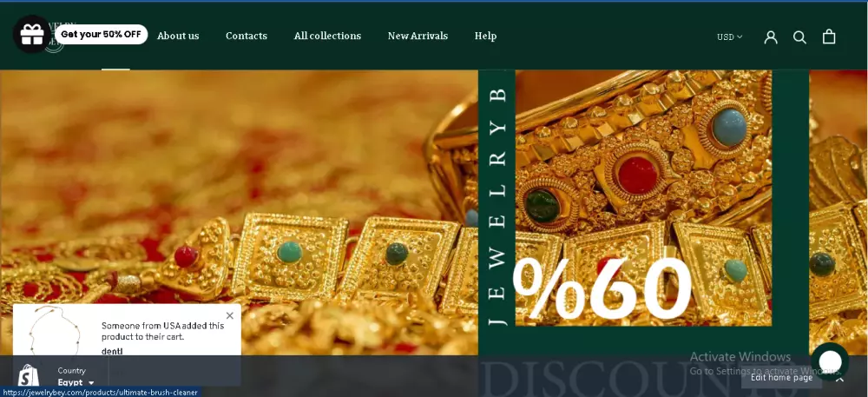
Task: Expand the USD currency selector
Action: 730,37
